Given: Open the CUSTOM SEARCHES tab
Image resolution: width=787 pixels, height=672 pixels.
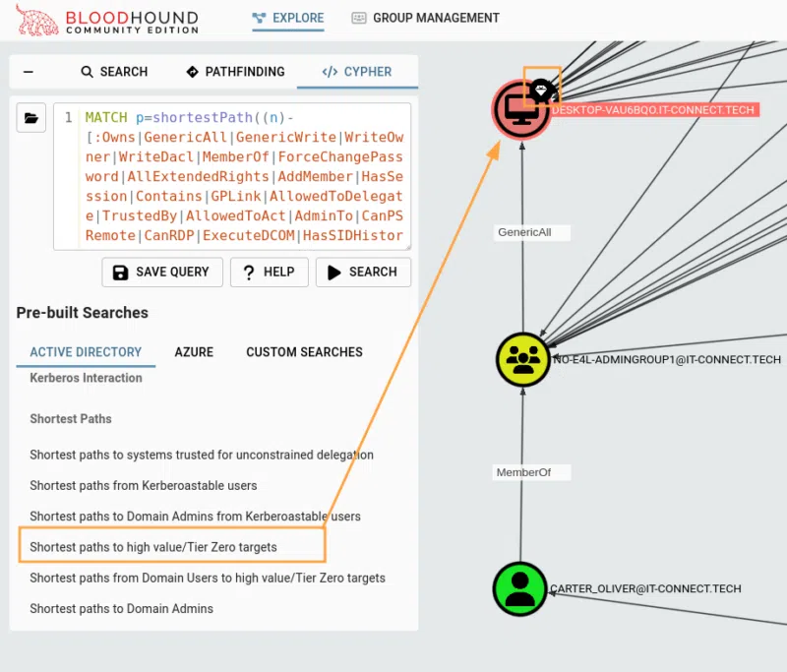Looking at the screenshot, I should point(304,351).
